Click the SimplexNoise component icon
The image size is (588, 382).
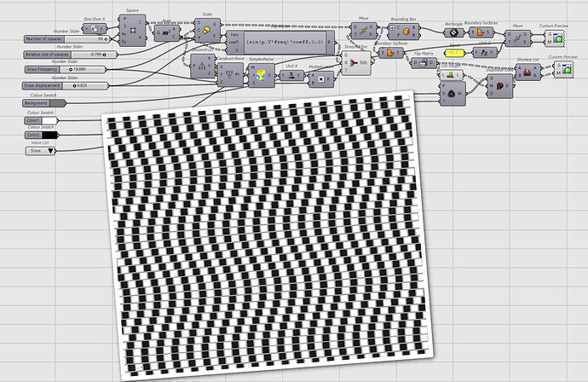click(262, 75)
